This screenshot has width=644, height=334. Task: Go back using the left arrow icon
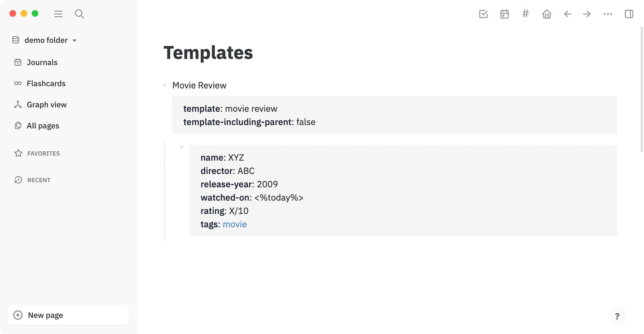click(x=568, y=14)
